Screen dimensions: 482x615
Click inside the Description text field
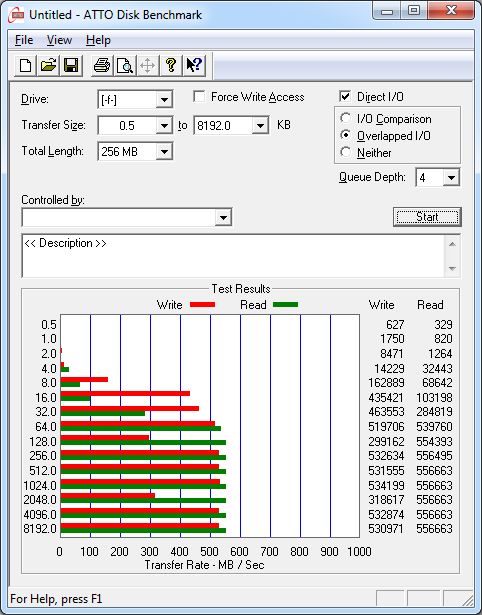(233, 256)
